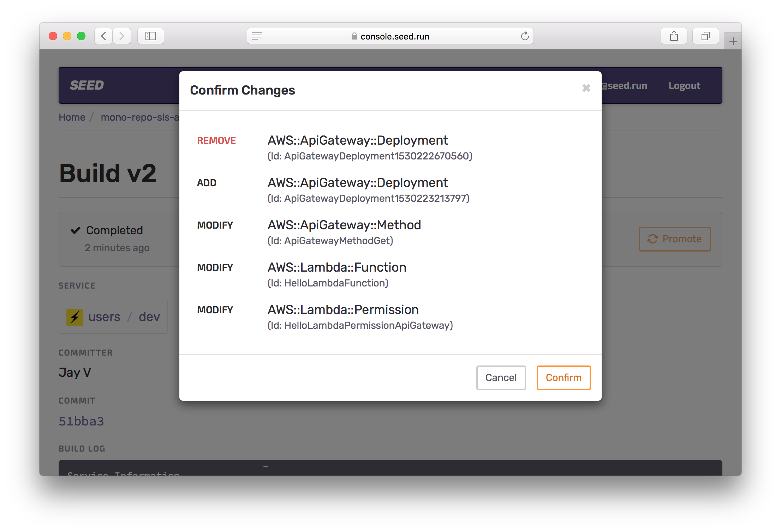Click the SEED logo
This screenshot has height=532, width=781.
[x=87, y=85]
